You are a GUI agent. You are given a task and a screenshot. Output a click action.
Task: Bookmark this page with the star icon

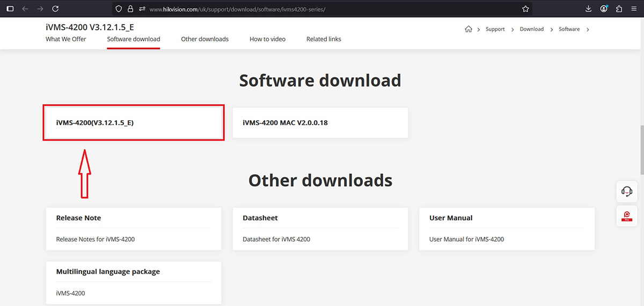click(x=525, y=9)
